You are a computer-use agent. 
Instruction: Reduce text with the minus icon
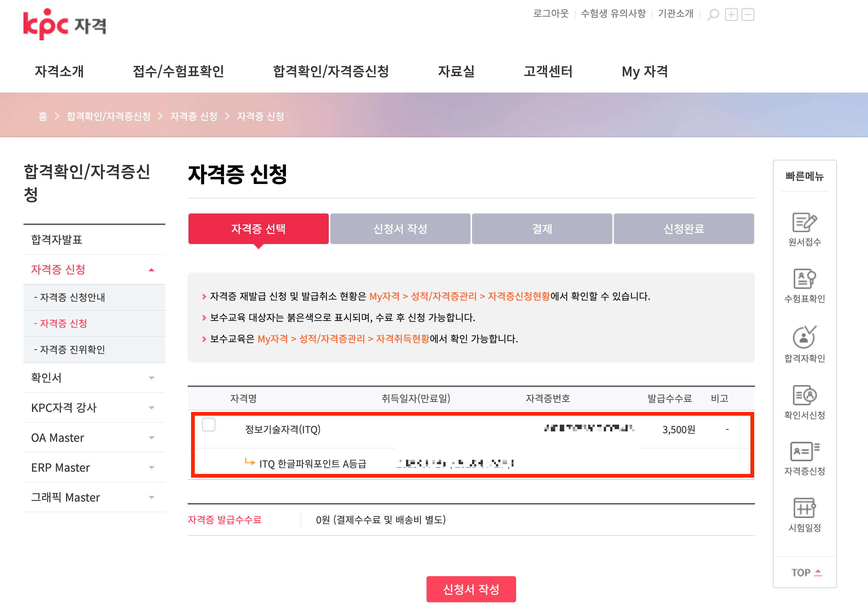[x=747, y=14]
